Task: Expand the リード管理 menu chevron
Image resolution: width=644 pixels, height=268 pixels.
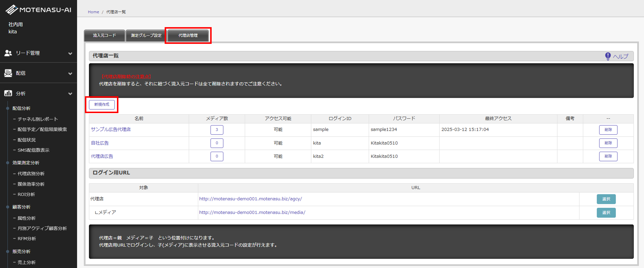Action: pyautogui.click(x=70, y=53)
